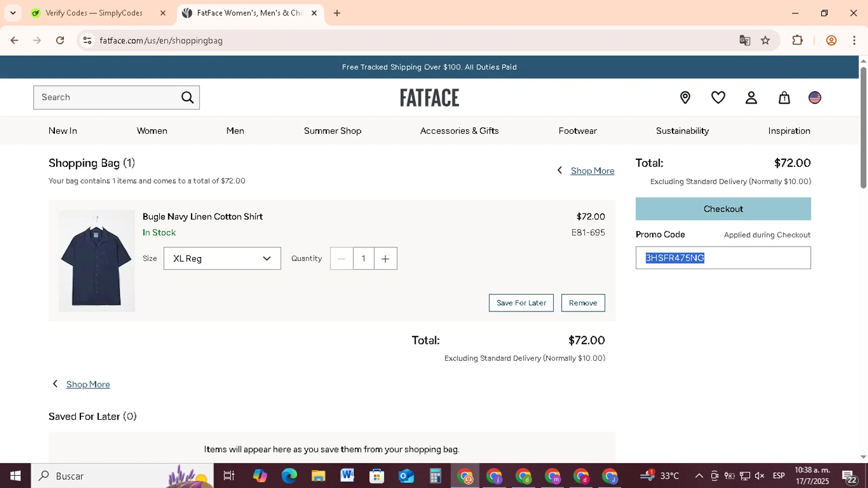
Task: Click the navy shirt product thumbnail
Action: coord(97,260)
